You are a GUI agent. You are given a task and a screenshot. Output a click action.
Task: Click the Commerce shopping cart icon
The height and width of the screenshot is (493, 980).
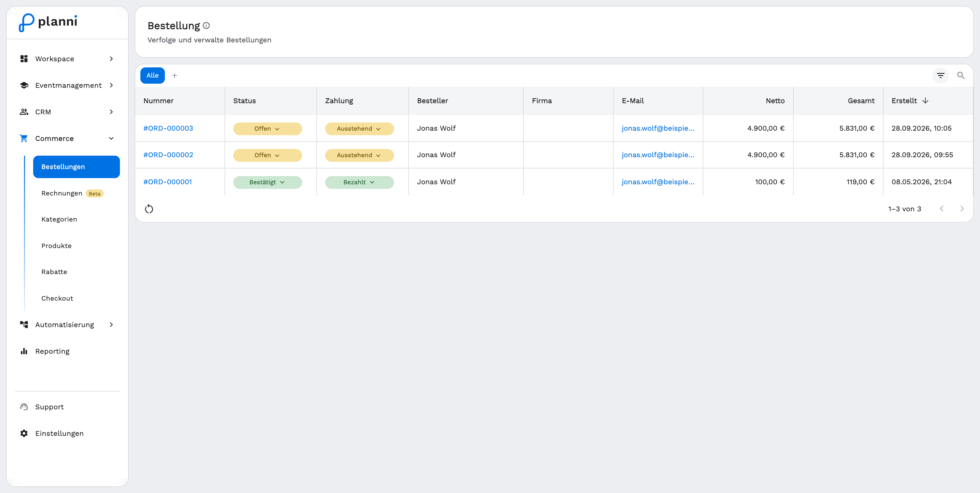(x=24, y=139)
